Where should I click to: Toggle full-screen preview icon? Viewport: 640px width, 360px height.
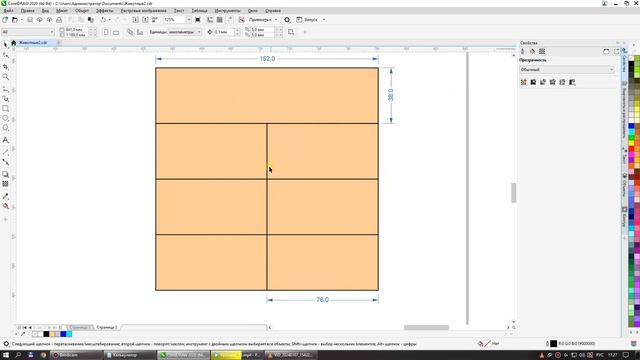(198, 20)
